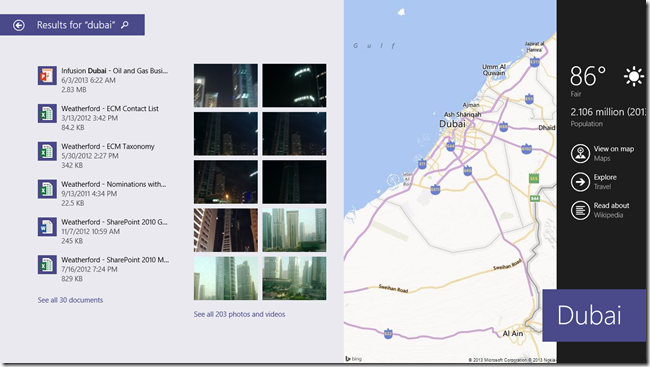Click the "Results for dubai" header text
Screen dimensions: 650x367
pos(76,25)
